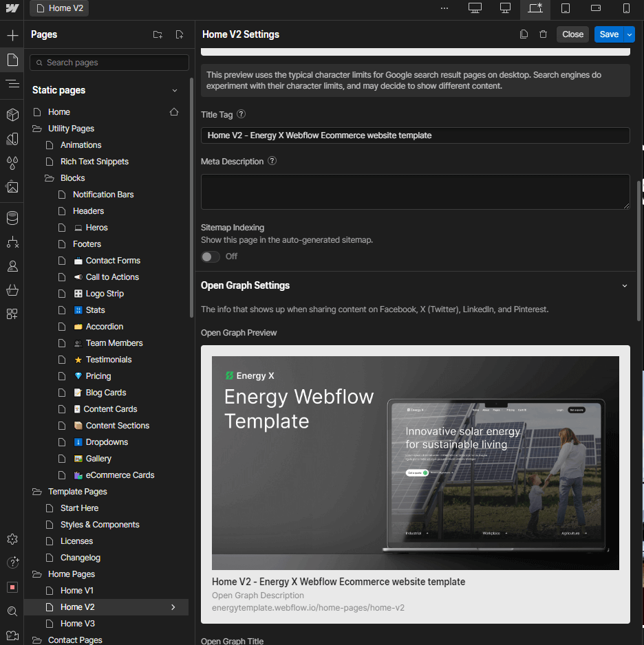Open the CMS database icon
This screenshot has height=645, width=644.
click(x=12, y=218)
